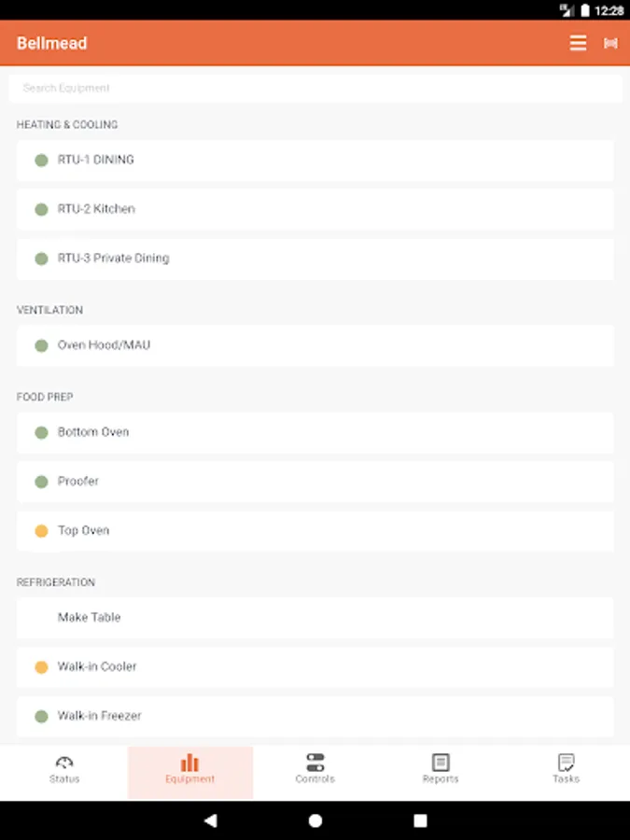The image size is (630, 840).
Task: Open the Controls toggle tab
Action: 315,769
